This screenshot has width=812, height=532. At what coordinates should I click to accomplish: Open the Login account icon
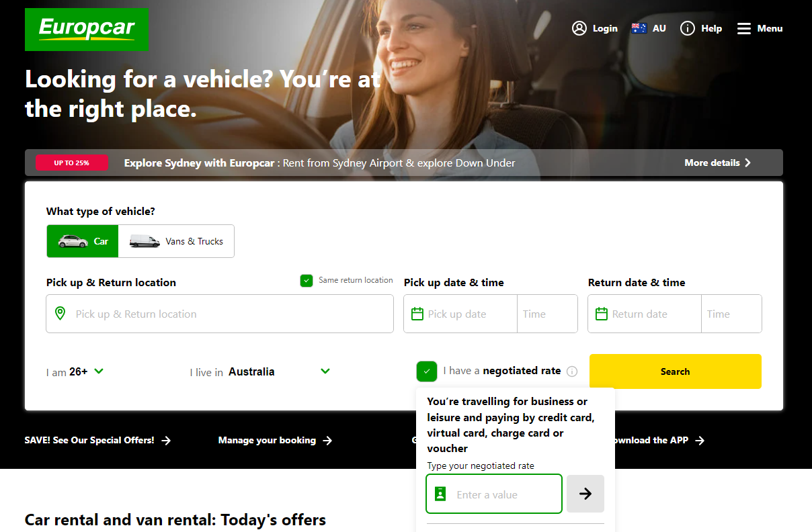579,28
